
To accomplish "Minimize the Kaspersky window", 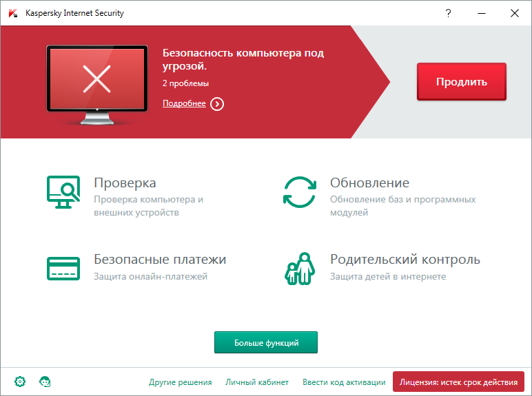I will 482,13.
